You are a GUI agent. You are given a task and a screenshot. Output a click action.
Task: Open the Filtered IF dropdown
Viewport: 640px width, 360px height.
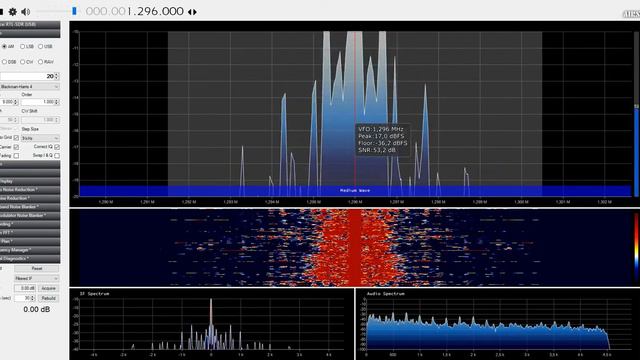point(37,278)
